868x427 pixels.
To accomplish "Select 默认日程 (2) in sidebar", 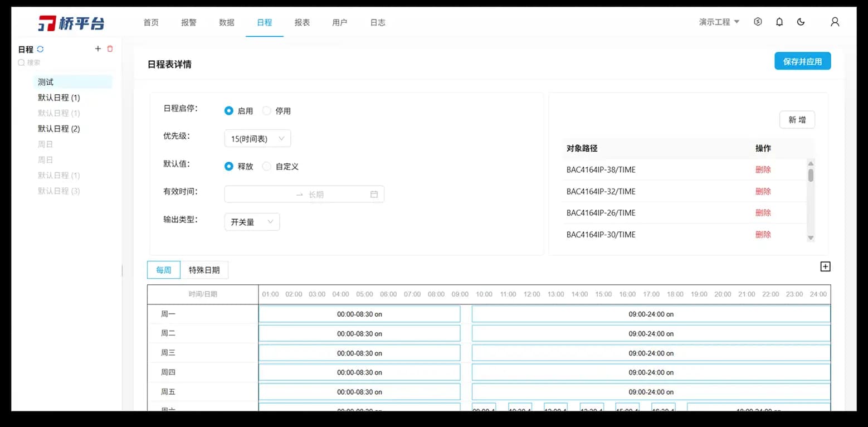I will click(59, 129).
